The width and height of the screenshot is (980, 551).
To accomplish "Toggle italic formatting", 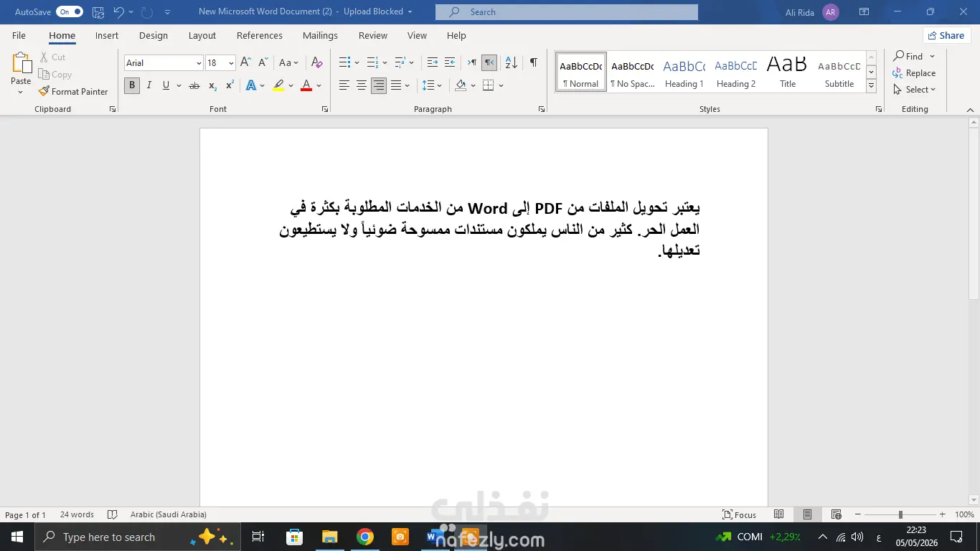I will tap(149, 85).
